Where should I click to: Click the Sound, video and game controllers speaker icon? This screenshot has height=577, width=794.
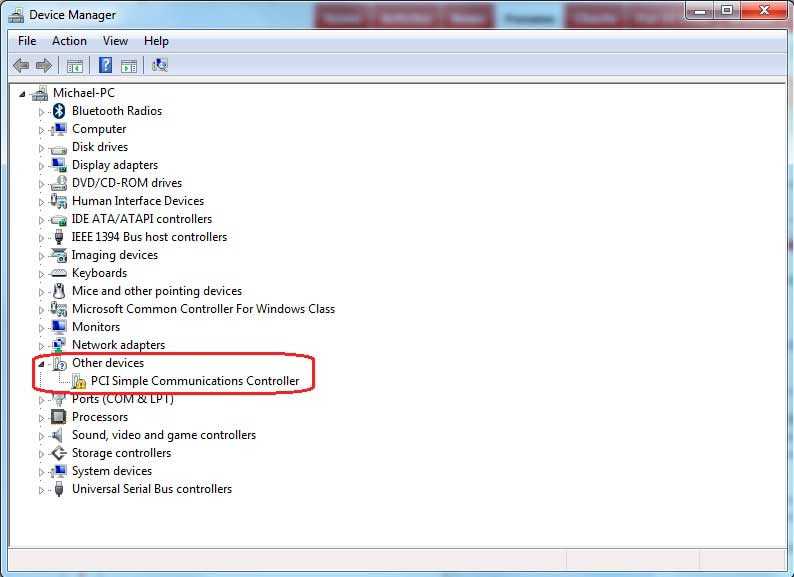58,435
